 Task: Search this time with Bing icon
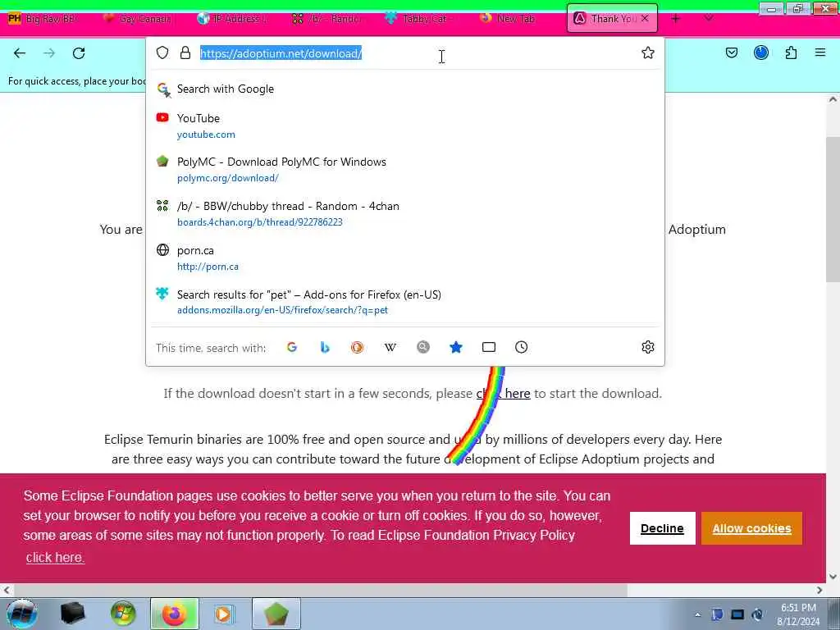pyautogui.click(x=325, y=347)
